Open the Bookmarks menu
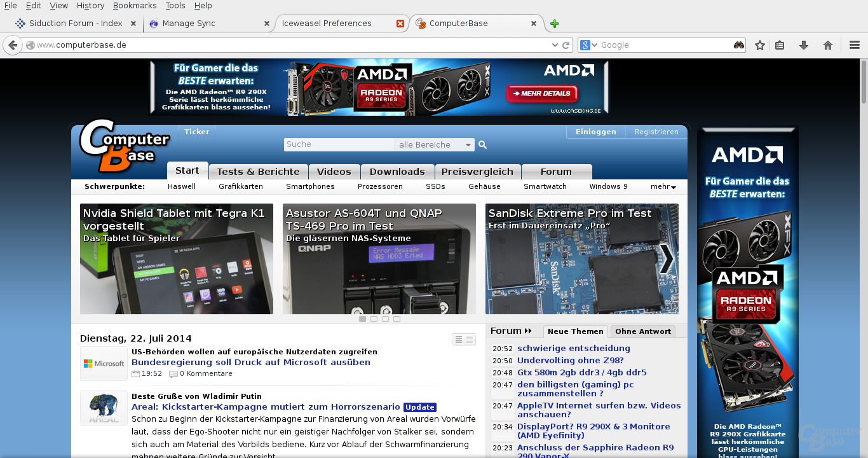The width and height of the screenshot is (868, 458). pyautogui.click(x=135, y=6)
